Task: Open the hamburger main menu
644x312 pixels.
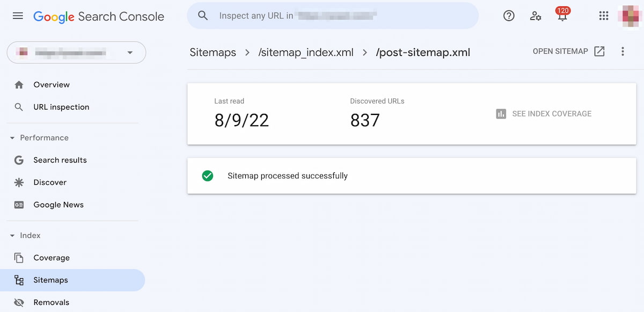Action: [x=18, y=16]
